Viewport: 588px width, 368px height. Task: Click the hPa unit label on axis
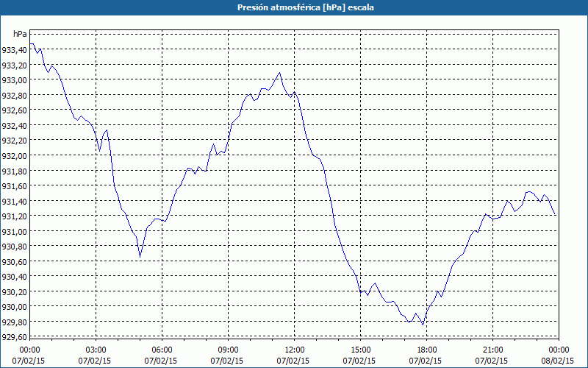coord(20,34)
